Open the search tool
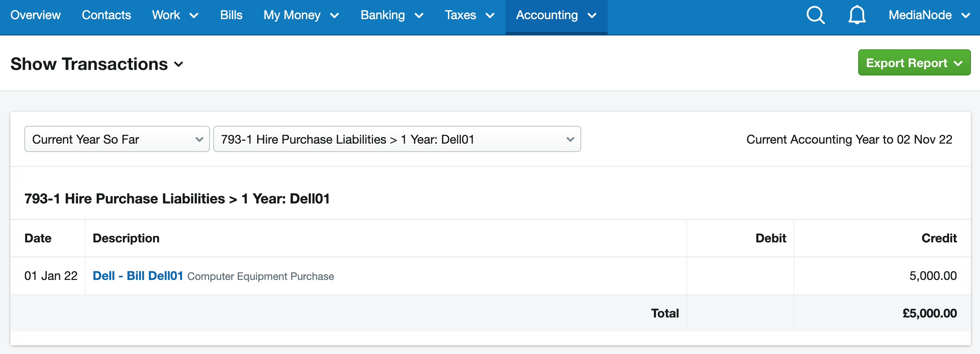 [x=815, y=15]
